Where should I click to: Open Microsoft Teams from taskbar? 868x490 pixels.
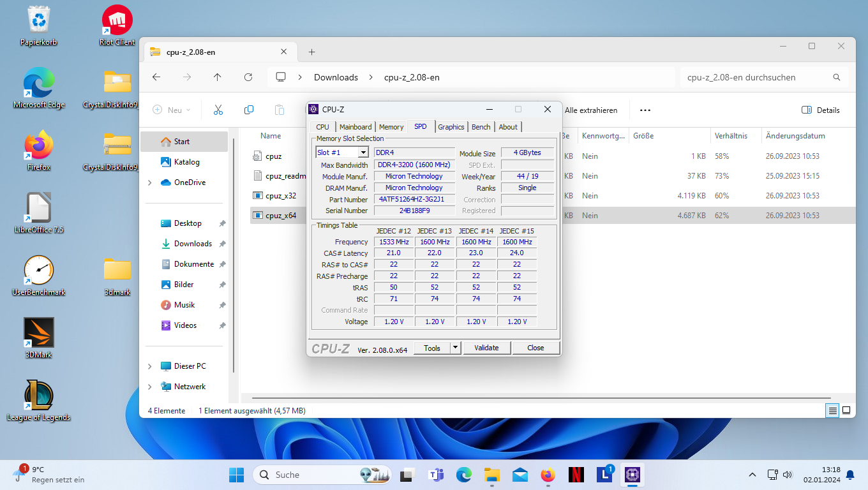[x=436, y=475]
